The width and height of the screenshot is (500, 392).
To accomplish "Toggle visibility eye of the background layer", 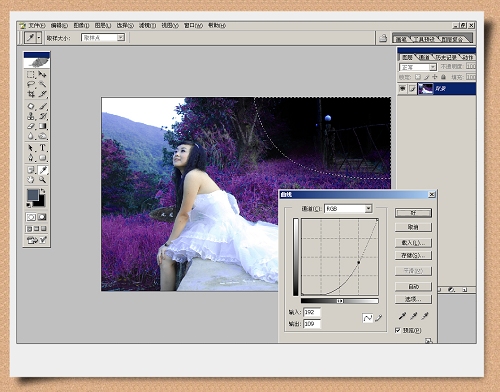I will 402,89.
